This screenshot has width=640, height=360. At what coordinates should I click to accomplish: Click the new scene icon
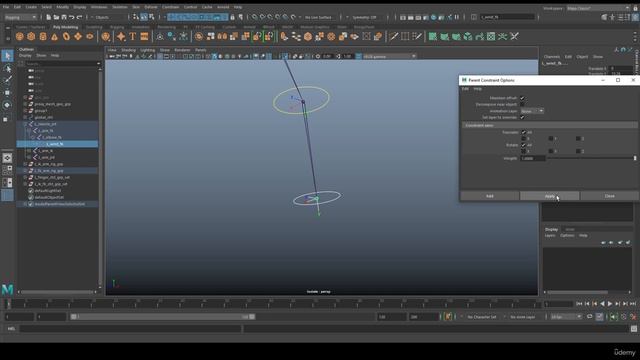(49, 17)
